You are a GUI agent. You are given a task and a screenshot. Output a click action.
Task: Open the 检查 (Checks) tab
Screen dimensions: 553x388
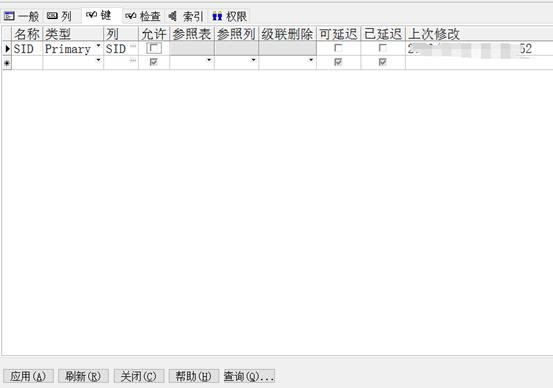(143, 16)
